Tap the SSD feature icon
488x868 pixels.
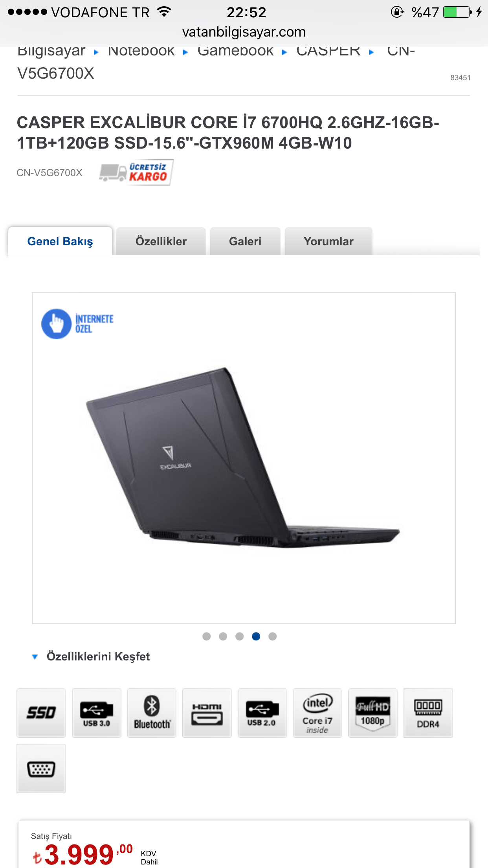point(41,713)
